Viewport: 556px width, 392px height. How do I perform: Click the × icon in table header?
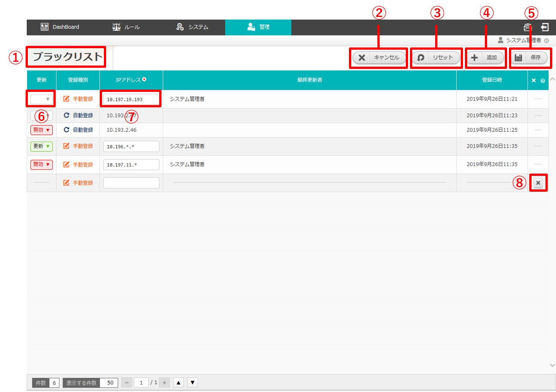click(x=534, y=80)
